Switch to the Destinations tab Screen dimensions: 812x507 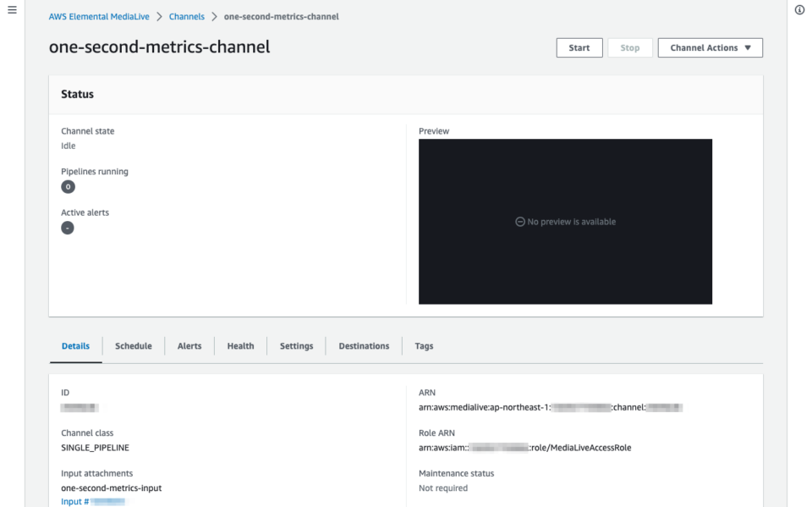click(x=363, y=345)
